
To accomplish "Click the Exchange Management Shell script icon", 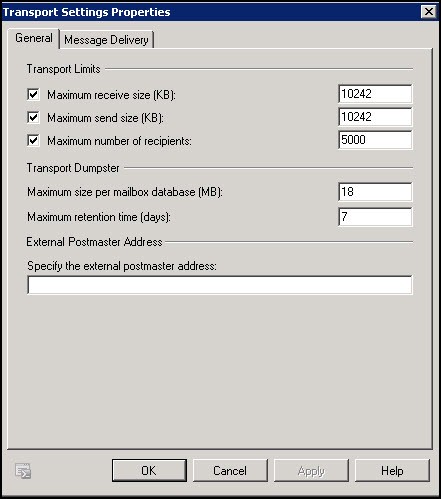I will 23,471.
